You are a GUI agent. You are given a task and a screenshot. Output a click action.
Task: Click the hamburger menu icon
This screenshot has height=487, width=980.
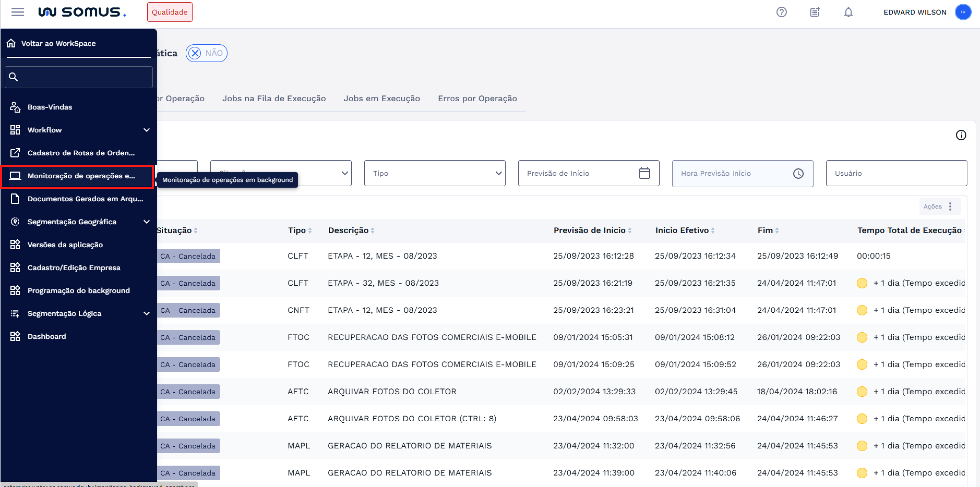point(18,12)
